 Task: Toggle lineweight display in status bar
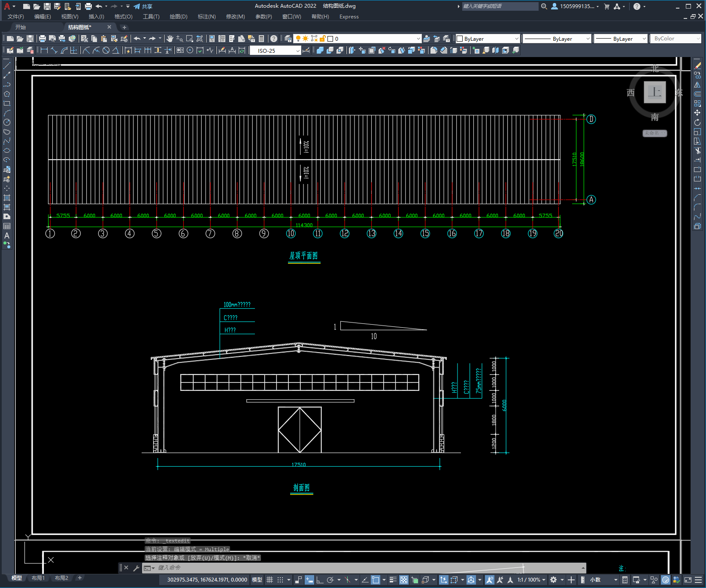(393, 580)
